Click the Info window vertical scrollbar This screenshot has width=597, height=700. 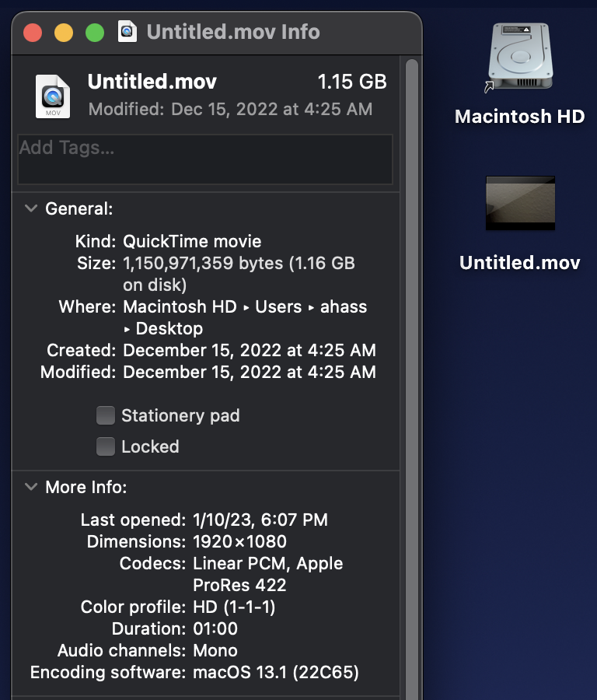[412, 379]
